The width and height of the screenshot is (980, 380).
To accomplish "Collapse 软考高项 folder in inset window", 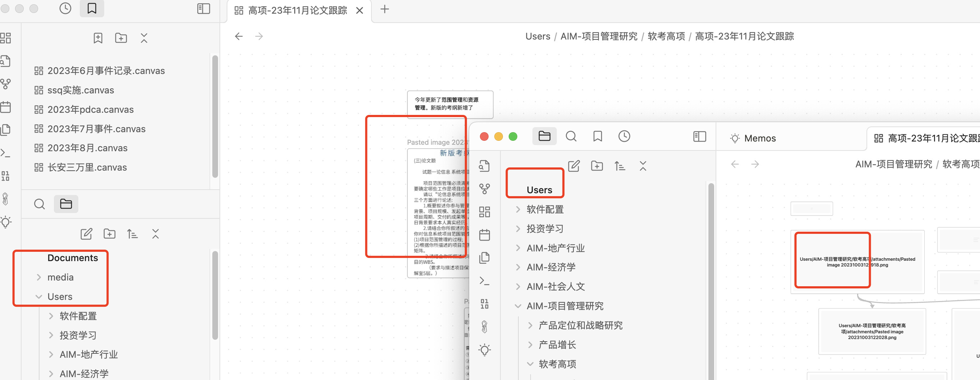I will tap(530, 364).
